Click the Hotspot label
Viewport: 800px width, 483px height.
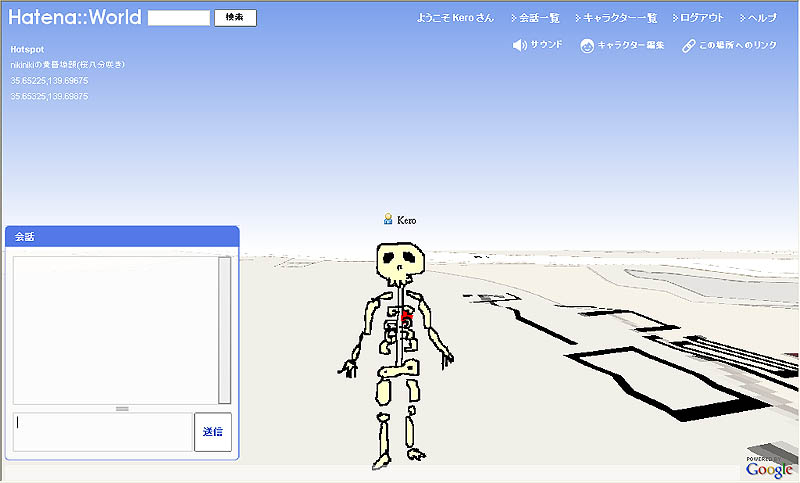27,49
